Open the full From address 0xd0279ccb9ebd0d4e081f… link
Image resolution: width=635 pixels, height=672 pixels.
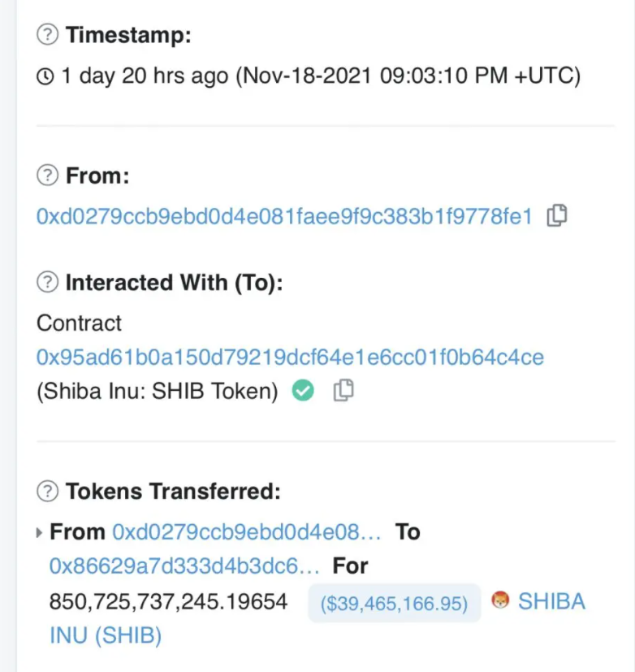[284, 216]
